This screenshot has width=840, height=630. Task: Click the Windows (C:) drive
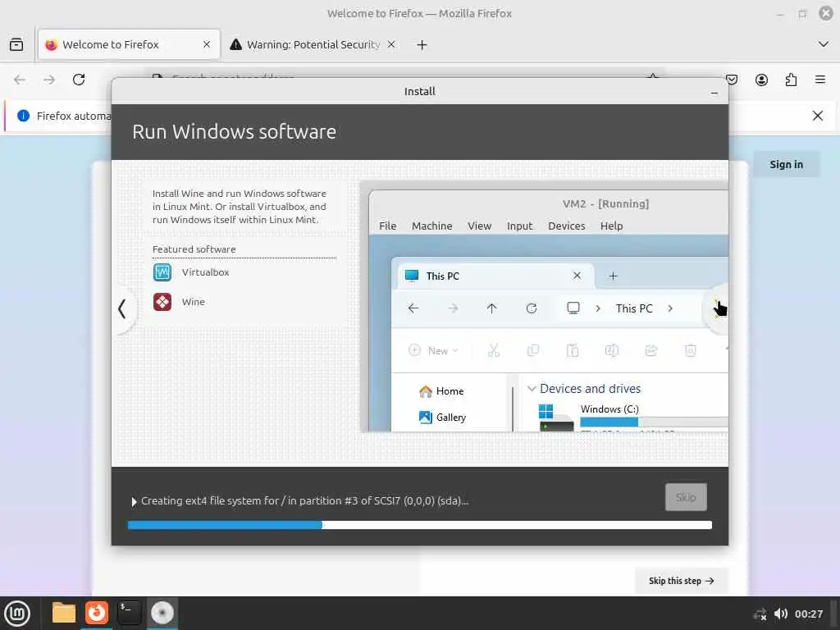click(x=632, y=418)
